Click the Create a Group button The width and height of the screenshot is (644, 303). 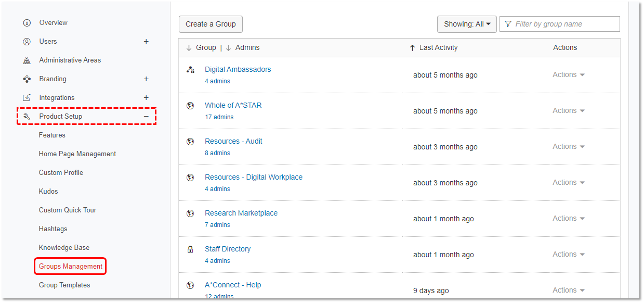click(211, 24)
